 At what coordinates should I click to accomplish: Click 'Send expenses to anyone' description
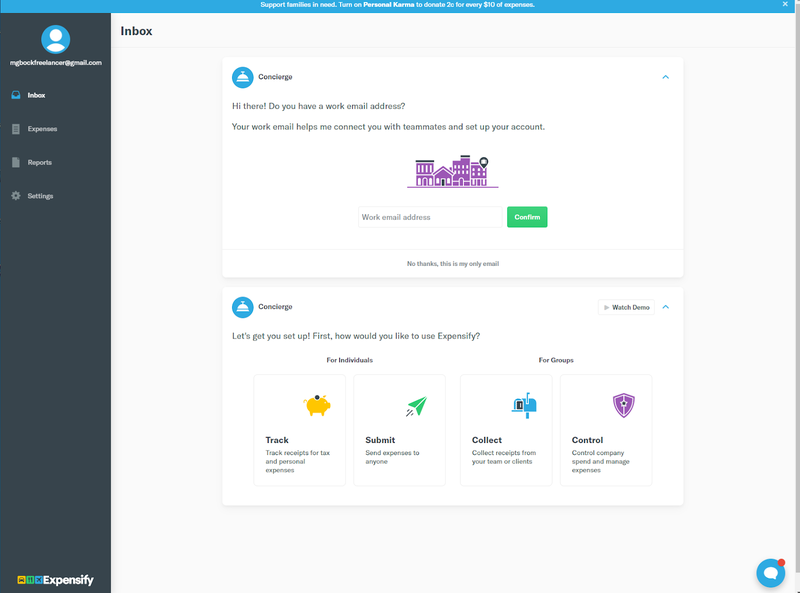[x=392, y=457]
